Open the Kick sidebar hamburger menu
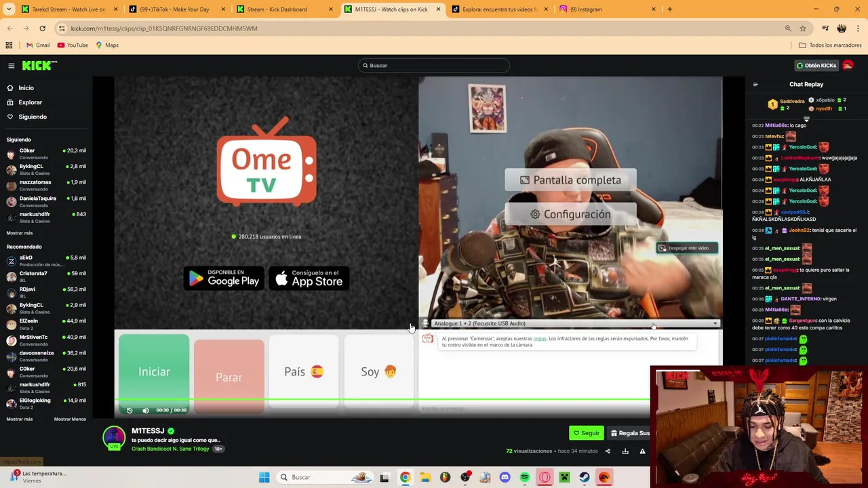This screenshot has width=868, height=488. [12, 66]
